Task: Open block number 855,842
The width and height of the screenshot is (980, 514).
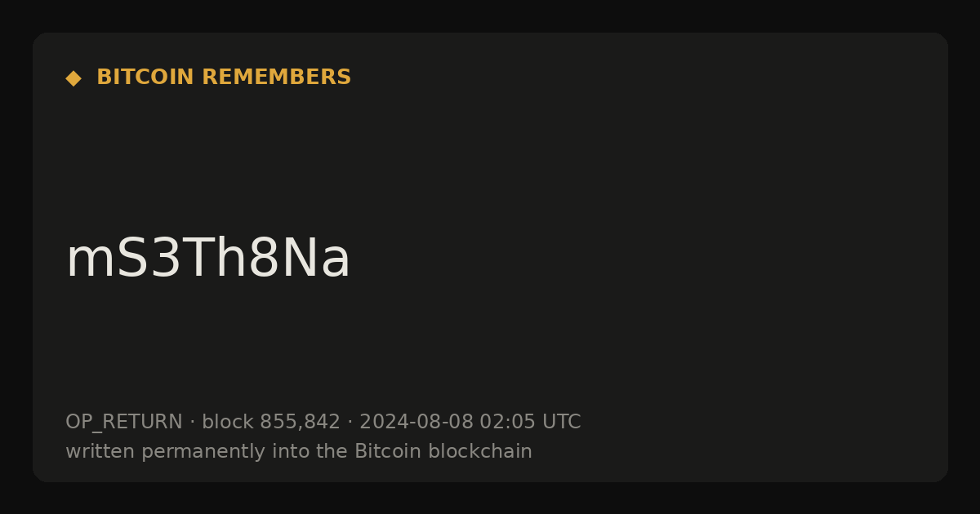Action: (x=300, y=422)
